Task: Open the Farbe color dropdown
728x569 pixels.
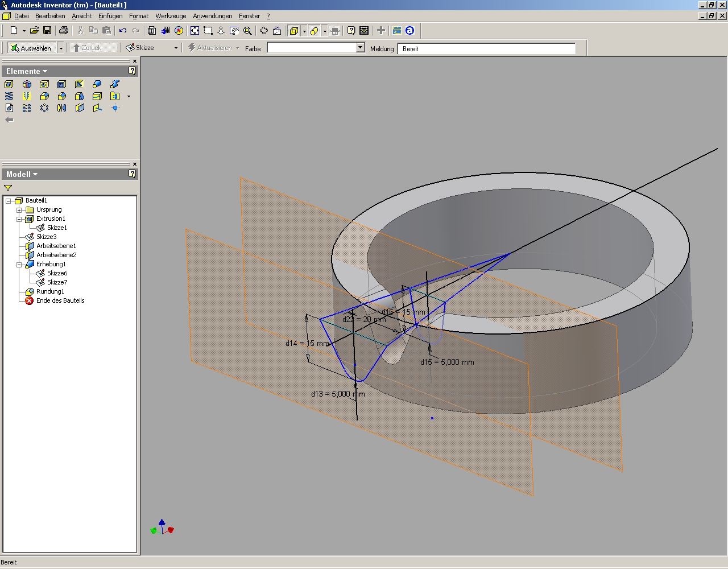Action: pos(360,48)
